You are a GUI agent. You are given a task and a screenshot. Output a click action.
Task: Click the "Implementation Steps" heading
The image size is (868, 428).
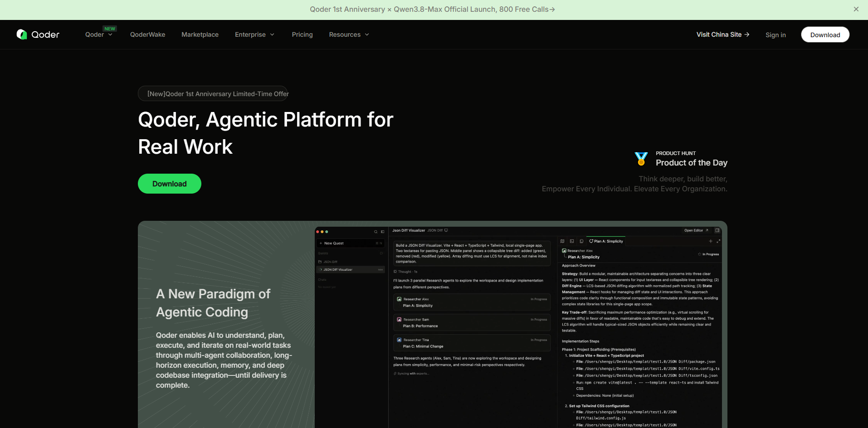coord(580,341)
